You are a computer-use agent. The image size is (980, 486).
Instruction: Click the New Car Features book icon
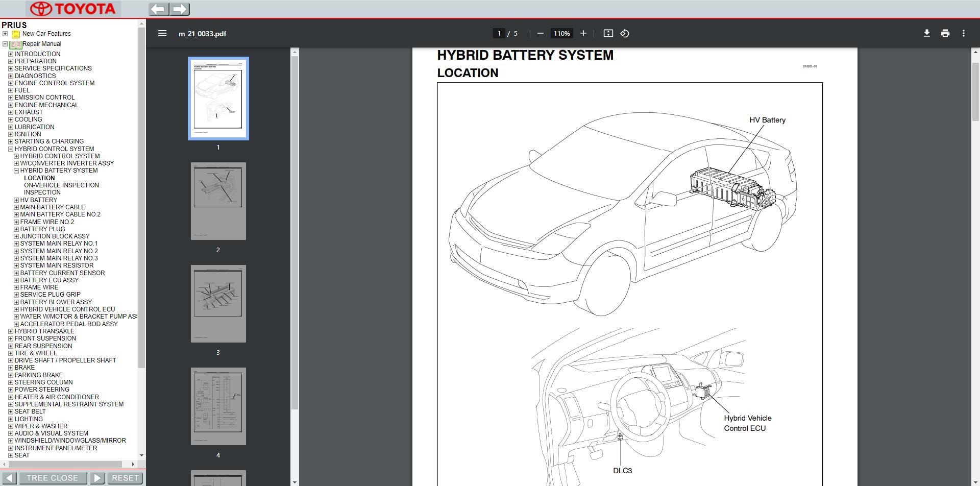click(x=16, y=34)
